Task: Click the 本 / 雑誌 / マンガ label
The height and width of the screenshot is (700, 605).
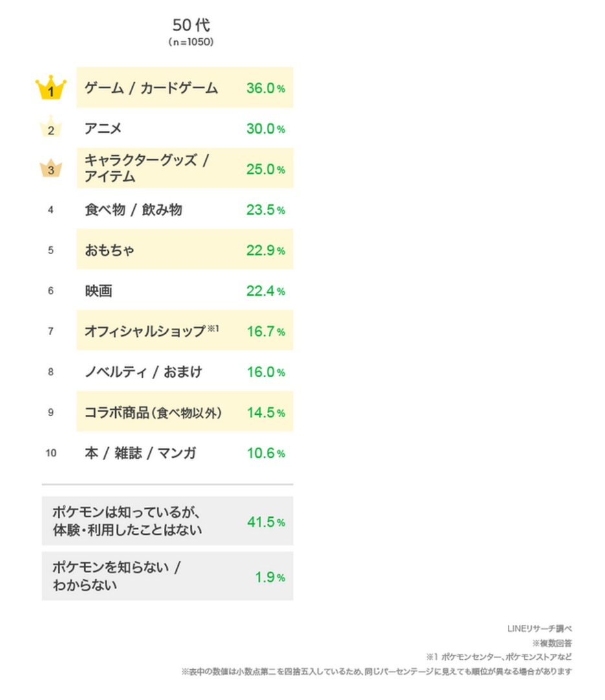Action: [x=140, y=453]
